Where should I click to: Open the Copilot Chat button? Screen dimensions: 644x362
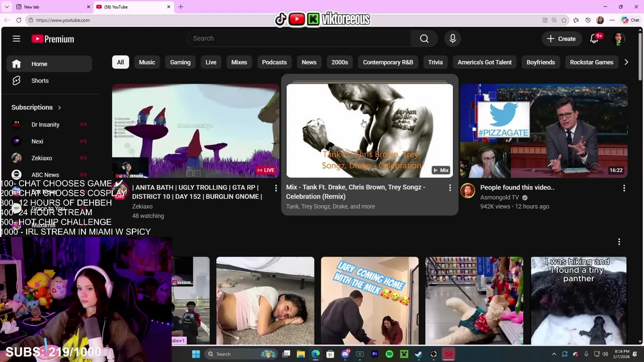coord(630,20)
